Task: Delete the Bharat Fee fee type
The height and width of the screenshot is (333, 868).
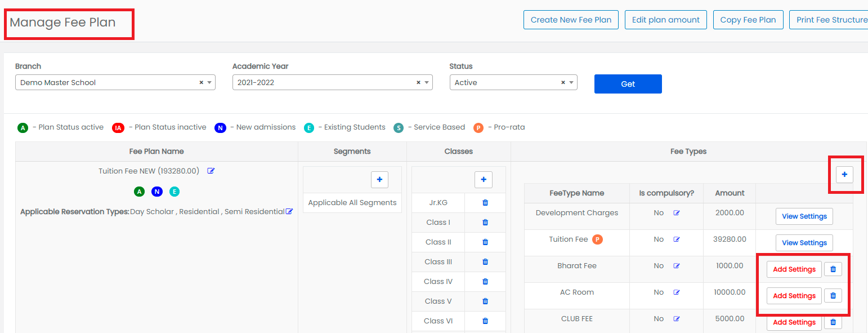Action: (833, 269)
